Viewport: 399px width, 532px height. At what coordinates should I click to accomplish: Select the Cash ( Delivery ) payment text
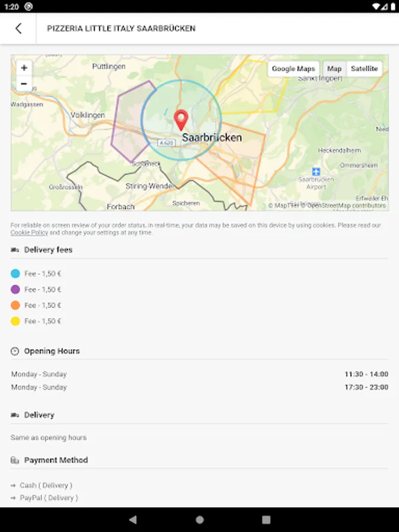click(46, 485)
